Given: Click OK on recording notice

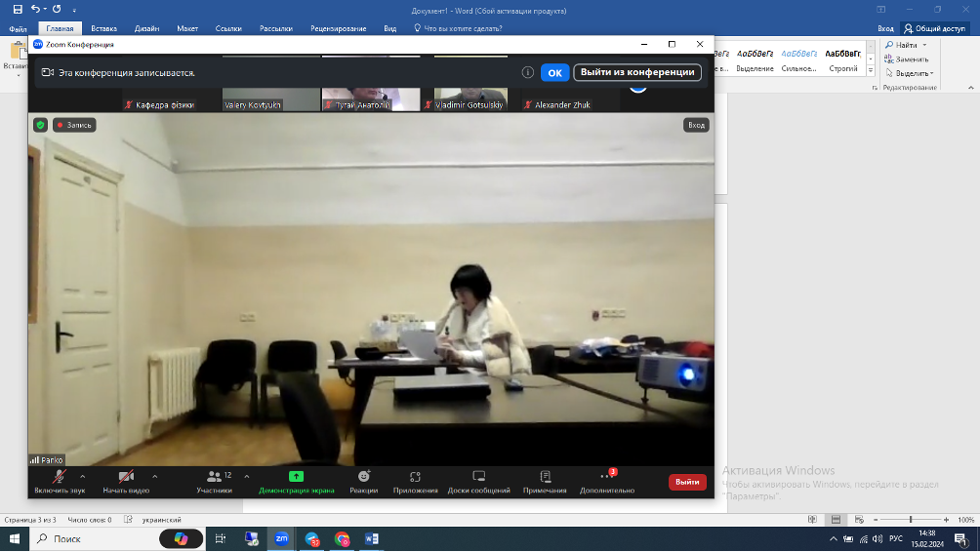Looking at the screenshot, I should coord(554,73).
